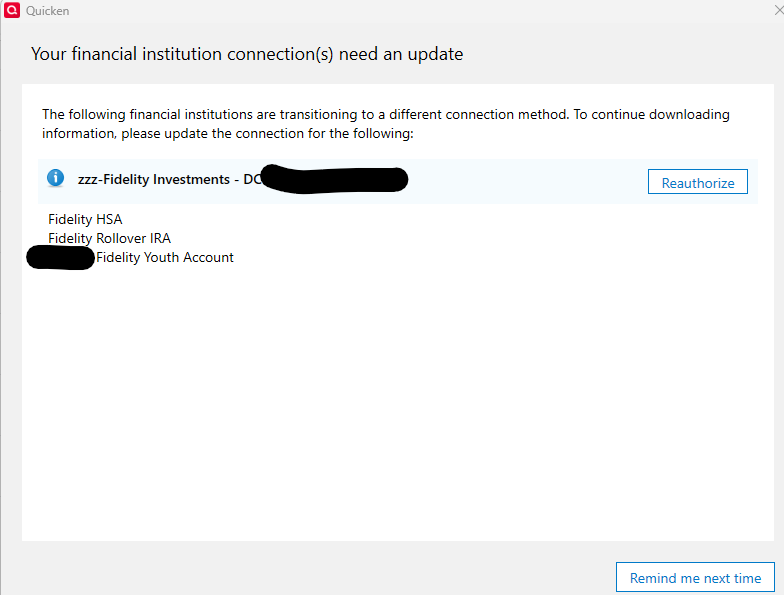Click the paragraph about transitioning connection method

(386, 124)
